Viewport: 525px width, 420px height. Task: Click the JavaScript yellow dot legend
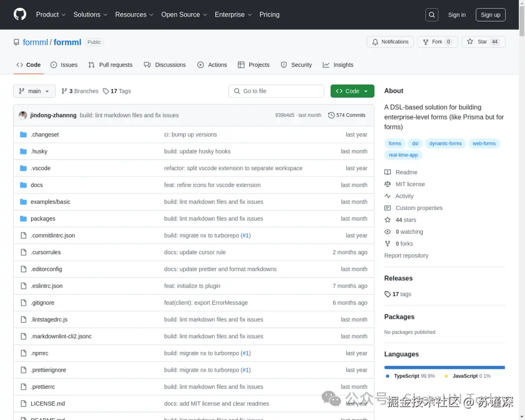(446, 376)
